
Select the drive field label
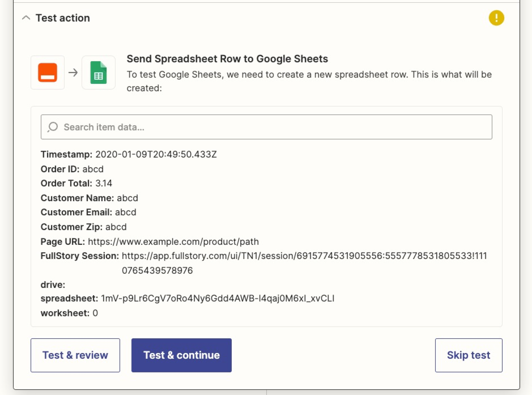(x=53, y=284)
